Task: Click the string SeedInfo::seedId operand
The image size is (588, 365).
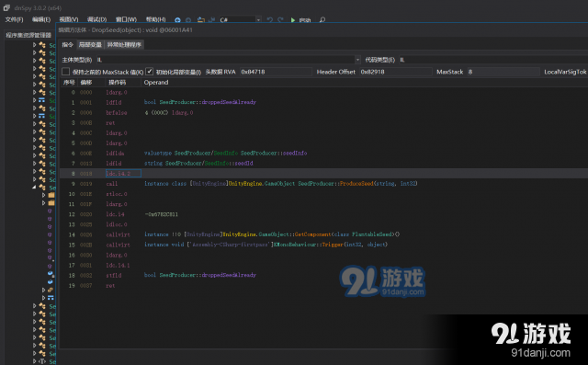Action: tap(198, 163)
